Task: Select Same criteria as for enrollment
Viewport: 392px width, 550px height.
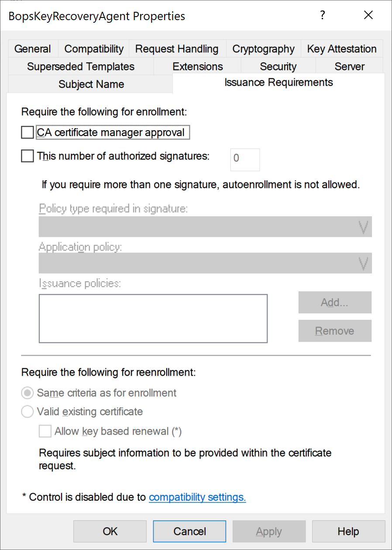Action: [28, 393]
